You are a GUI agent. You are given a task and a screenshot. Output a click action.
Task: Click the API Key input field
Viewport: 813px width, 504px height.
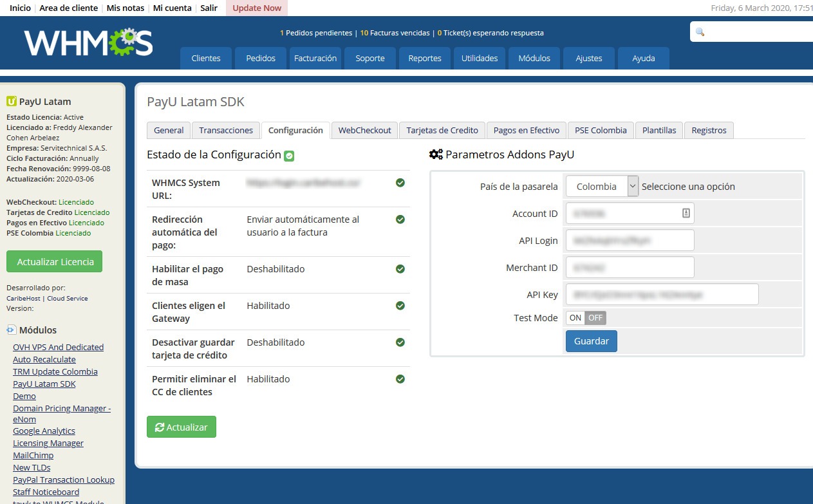click(x=662, y=294)
